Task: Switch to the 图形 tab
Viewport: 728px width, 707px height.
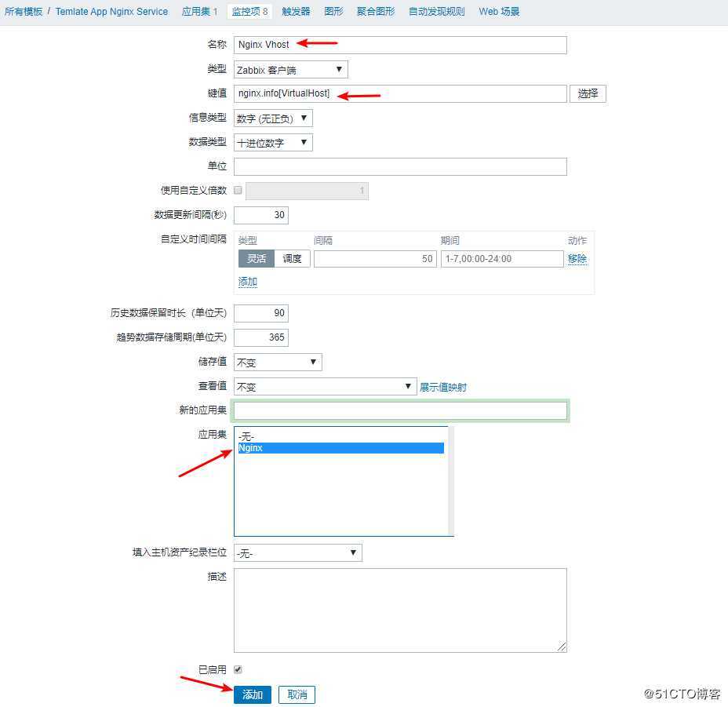Action: 336,11
